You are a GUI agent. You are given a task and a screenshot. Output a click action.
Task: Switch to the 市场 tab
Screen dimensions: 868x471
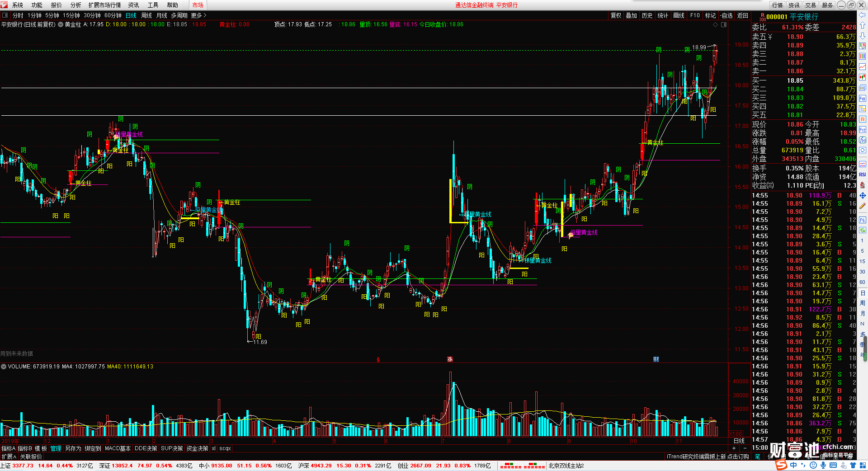point(198,5)
